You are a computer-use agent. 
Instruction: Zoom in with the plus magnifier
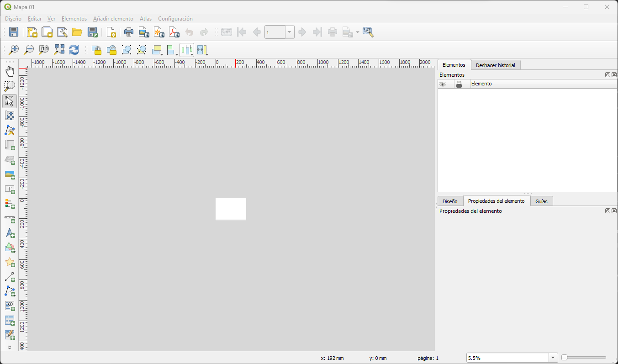[14, 50]
